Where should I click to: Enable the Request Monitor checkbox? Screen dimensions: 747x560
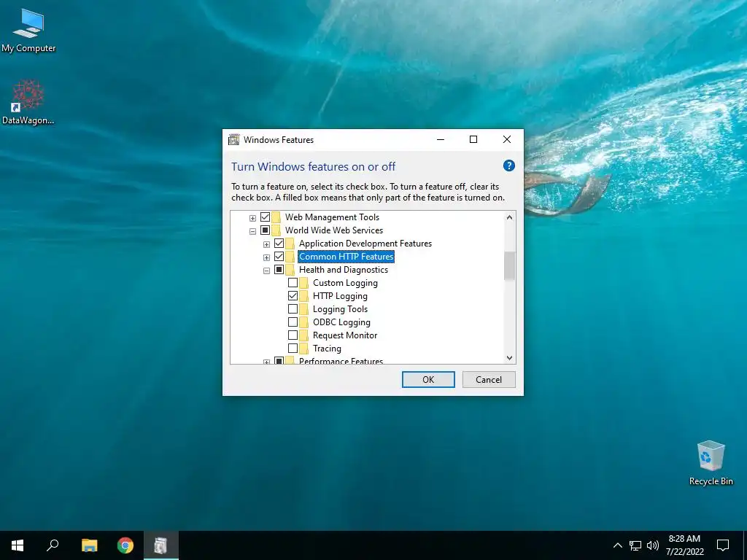(x=293, y=335)
